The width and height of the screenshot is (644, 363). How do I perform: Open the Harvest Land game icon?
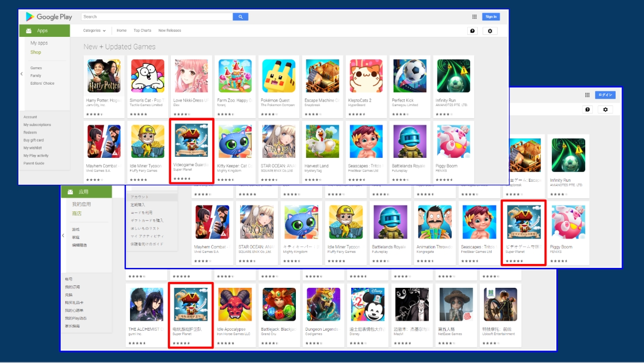[322, 141]
